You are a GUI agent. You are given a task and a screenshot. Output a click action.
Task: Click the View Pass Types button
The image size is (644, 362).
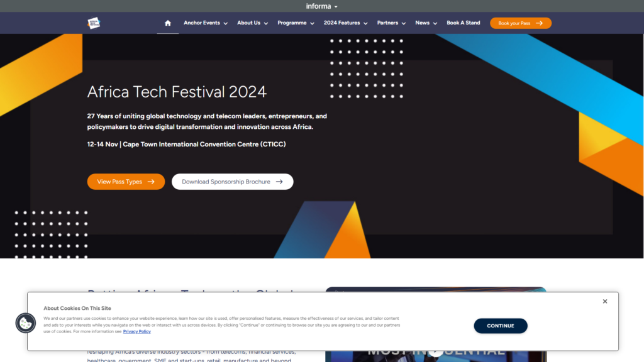(x=126, y=182)
